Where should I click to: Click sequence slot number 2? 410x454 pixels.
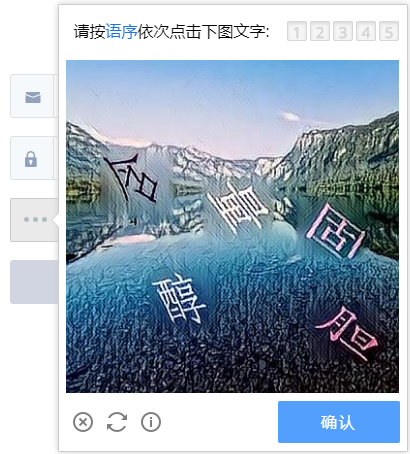tap(320, 32)
